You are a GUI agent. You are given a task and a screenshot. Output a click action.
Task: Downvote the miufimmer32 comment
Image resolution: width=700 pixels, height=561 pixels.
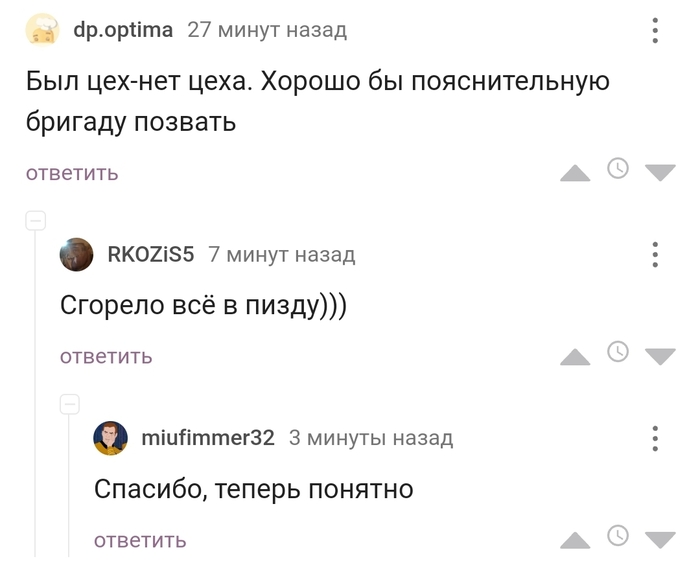tap(660, 541)
